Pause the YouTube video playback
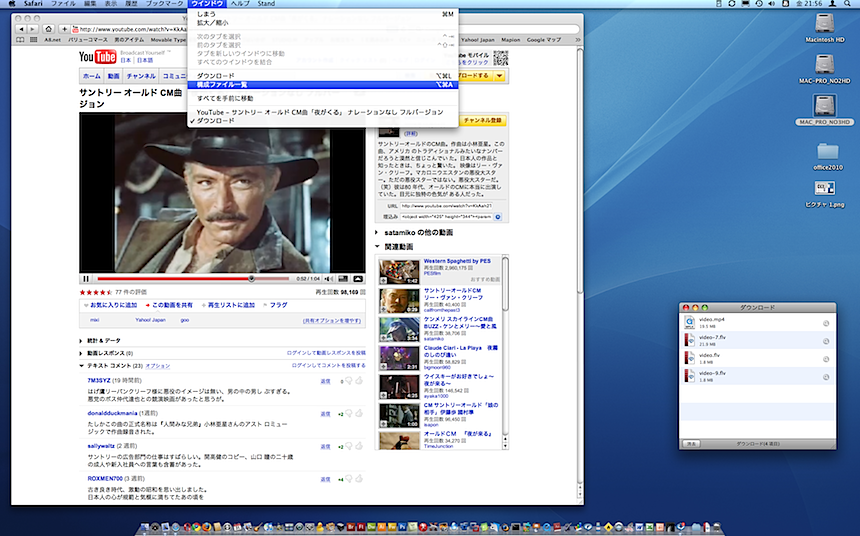Screen dimensions: 860x536 [86, 279]
